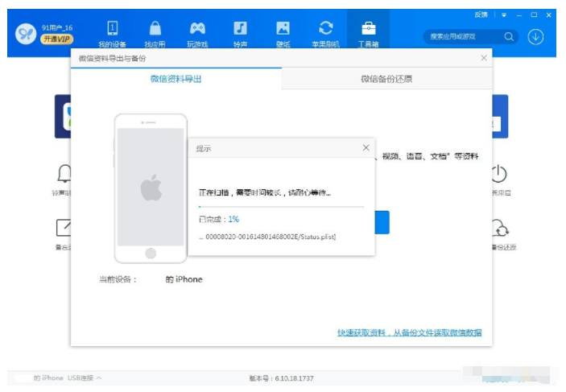The height and width of the screenshot is (392, 566).
Task: Click the 快速获取资料 backup file link
Action: pyautogui.click(x=409, y=332)
